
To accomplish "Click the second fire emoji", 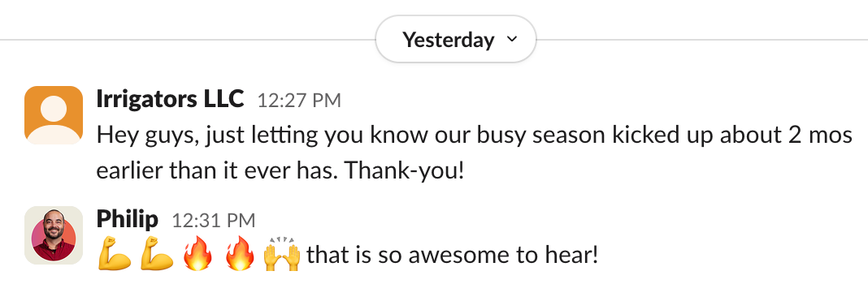I will tap(240, 255).
